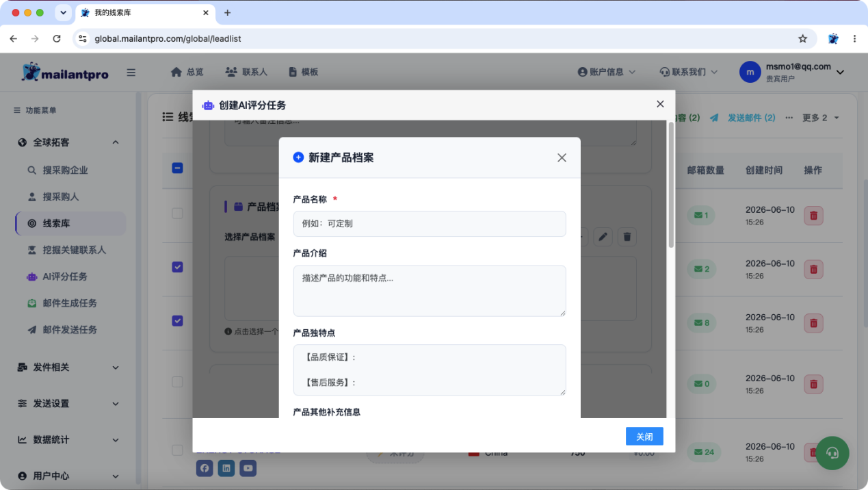
Task: Close the 新建产品档案 dialog
Action: point(562,157)
